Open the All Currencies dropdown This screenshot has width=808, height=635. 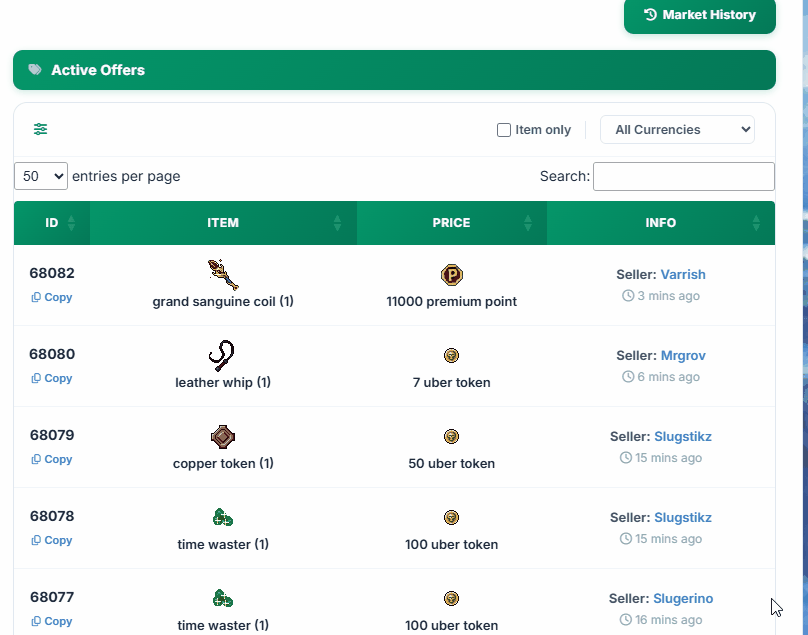coord(677,129)
